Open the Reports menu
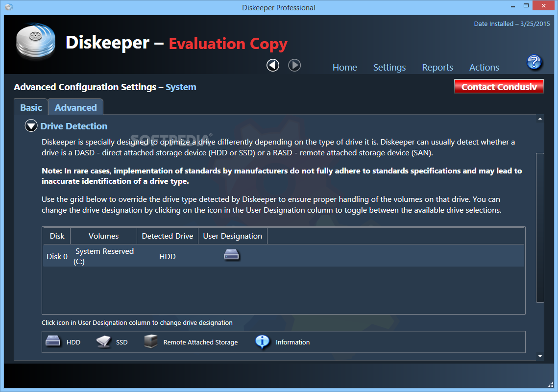The image size is (558, 392). [x=437, y=67]
